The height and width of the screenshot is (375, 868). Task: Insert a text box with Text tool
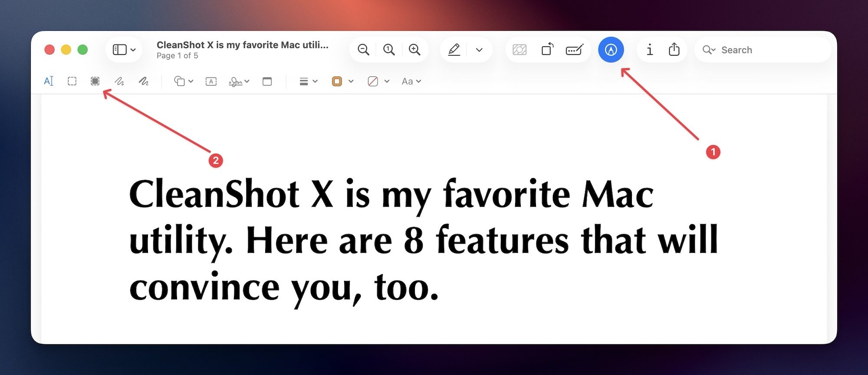point(211,81)
